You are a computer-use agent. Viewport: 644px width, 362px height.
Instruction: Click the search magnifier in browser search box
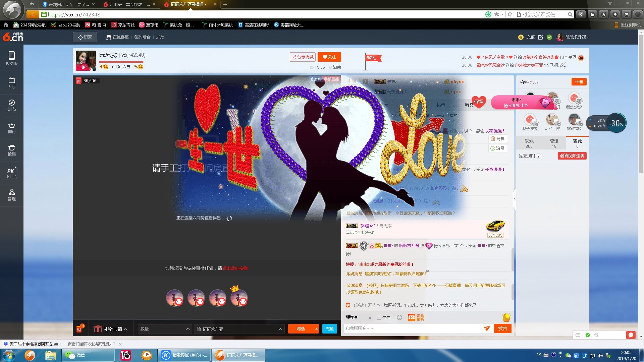(570, 14)
